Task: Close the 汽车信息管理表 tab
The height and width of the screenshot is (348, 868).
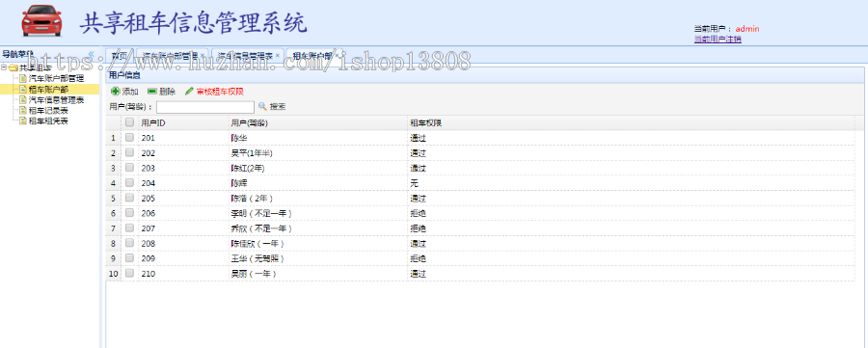Action: (278, 56)
